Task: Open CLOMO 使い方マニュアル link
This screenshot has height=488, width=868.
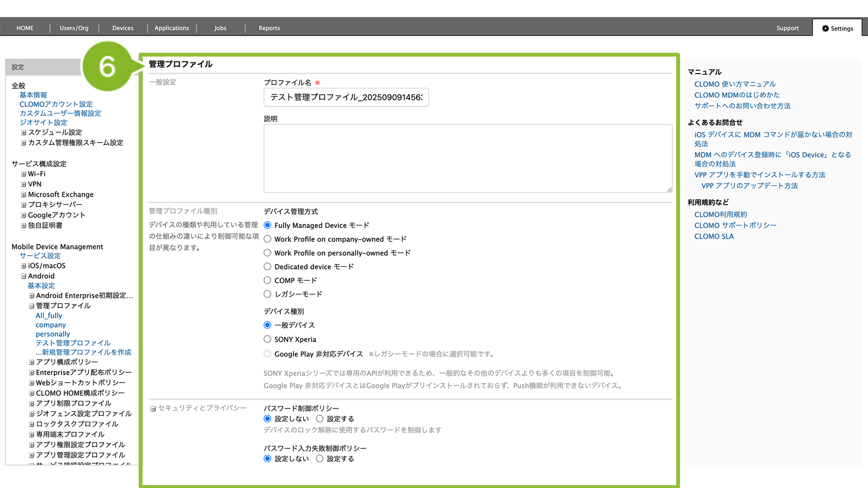Action: pyautogui.click(x=735, y=84)
